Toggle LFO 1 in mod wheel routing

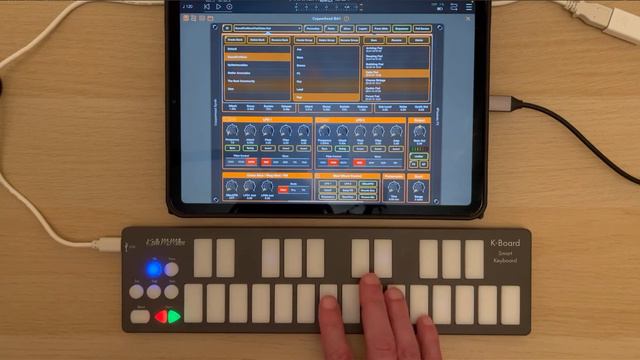click(x=327, y=184)
